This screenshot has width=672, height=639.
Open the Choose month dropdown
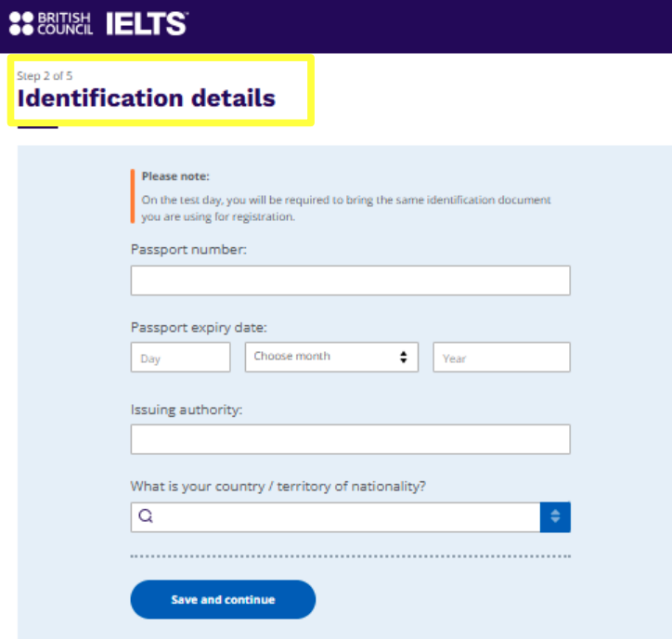[x=331, y=357]
